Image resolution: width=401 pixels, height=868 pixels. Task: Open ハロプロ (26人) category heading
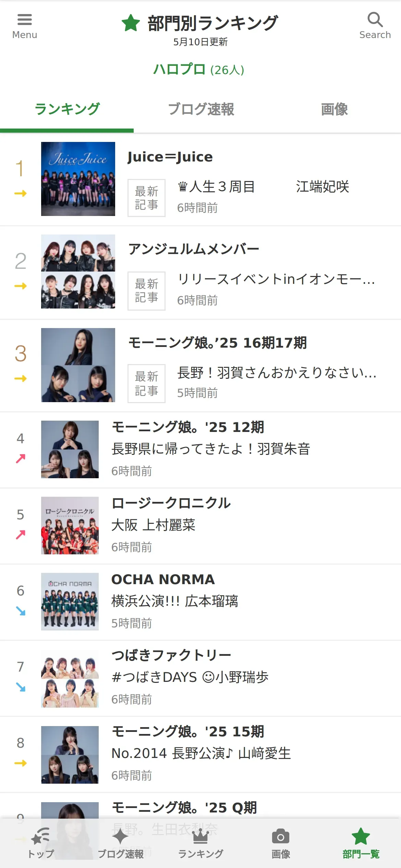tap(199, 70)
